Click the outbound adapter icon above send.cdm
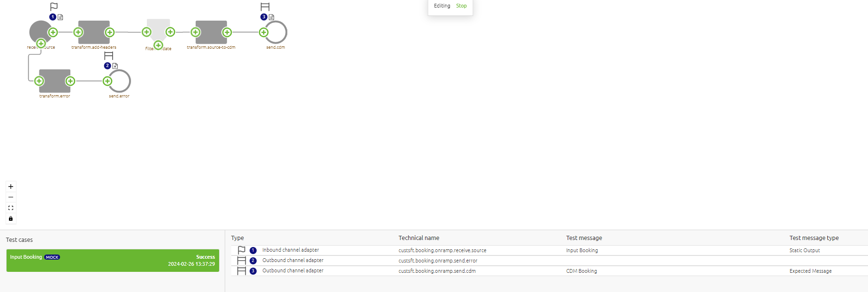Viewport: 868px width, 292px height. pos(265,7)
